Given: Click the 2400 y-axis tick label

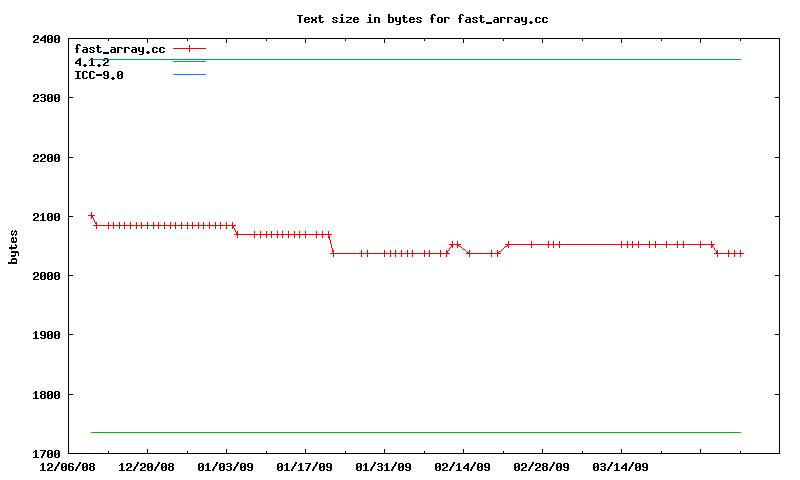Looking at the screenshot, I should click(x=46, y=40).
